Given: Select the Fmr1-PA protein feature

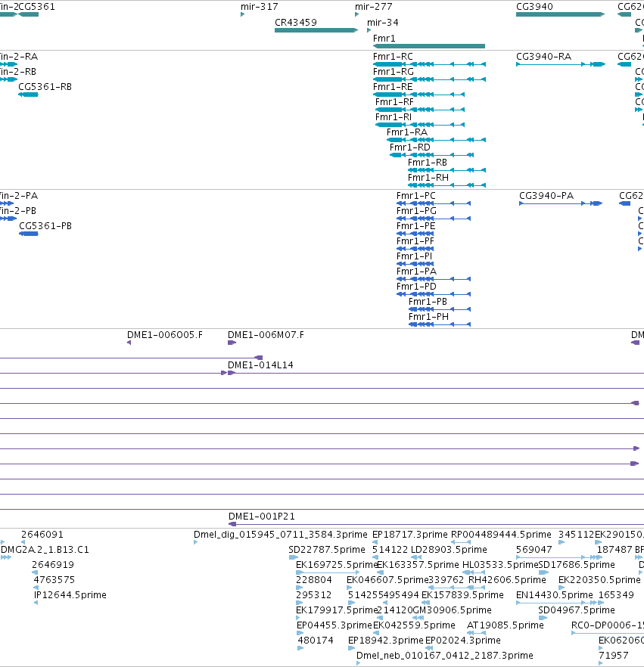Looking at the screenshot, I should click(434, 279).
